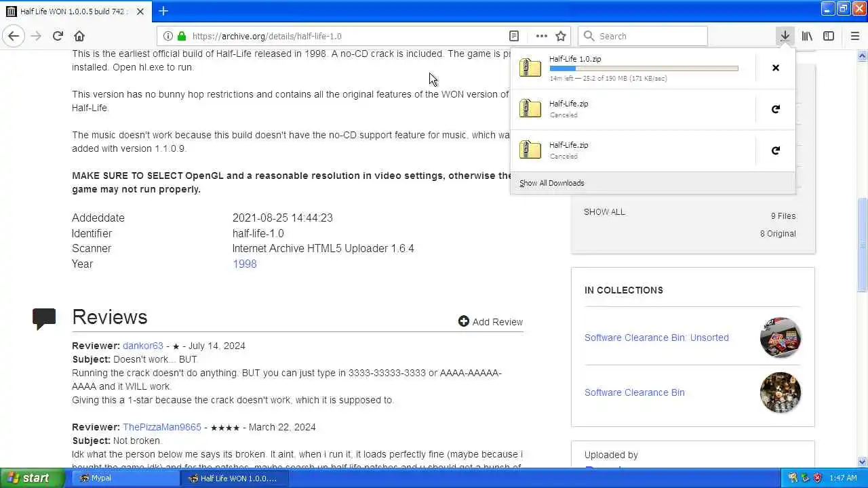Open the Library bookshelf icon
The image size is (868, 488).
coord(807,36)
